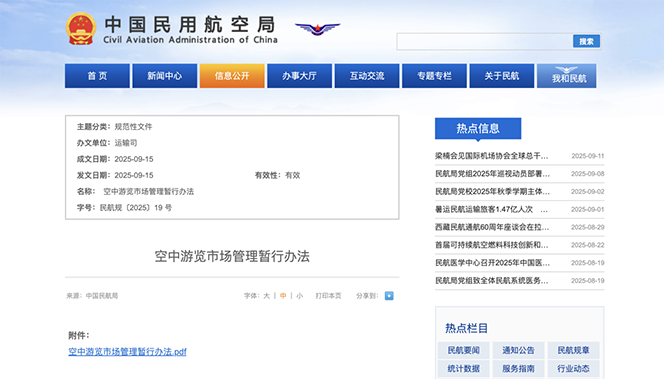Open the share-to icon button

click(389, 296)
